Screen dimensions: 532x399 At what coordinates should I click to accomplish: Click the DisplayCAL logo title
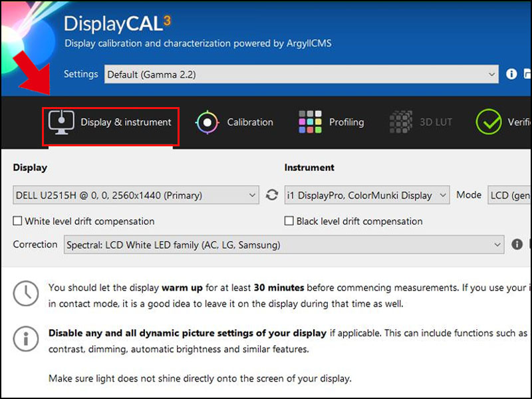pos(118,25)
